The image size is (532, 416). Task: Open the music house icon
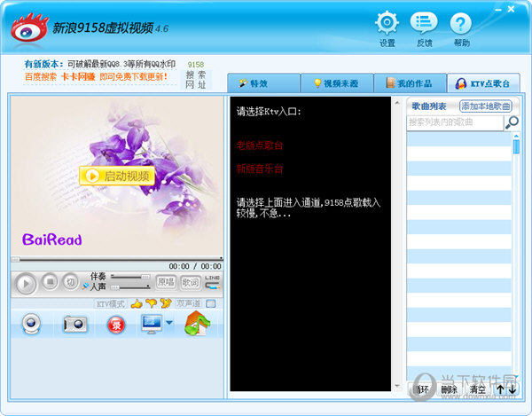(x=197, y=324)
